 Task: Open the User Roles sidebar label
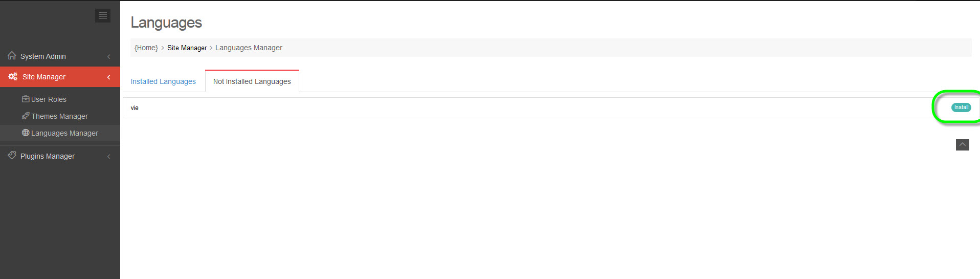49,99
